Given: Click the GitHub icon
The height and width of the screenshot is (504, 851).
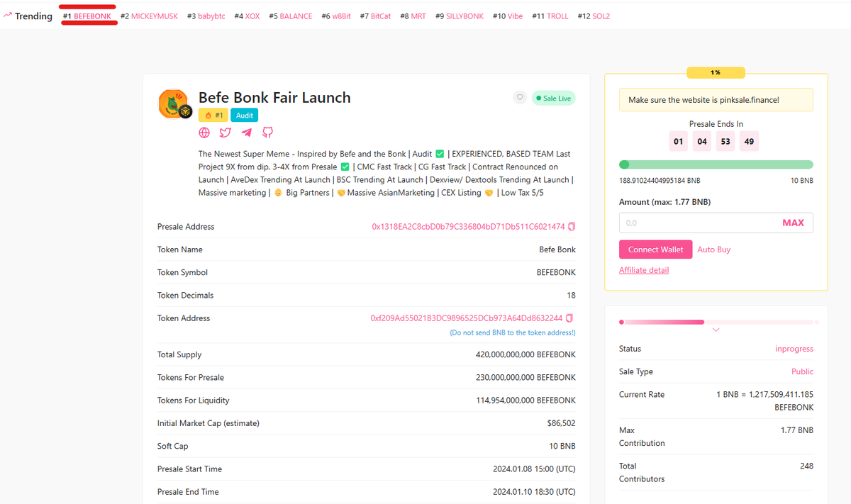Looking at the screenshot, I should pyautogui.click(x=267, y=132).
